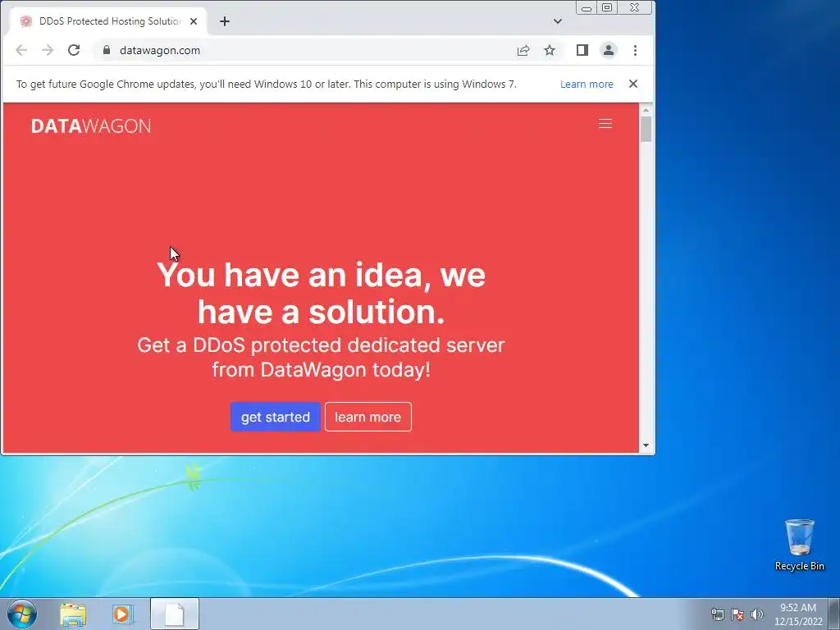Image resolution: width=840 pixels, height=630 pixels.
Task: Launch Windows Media Player from taskbar
Action: tap(122, 614)
